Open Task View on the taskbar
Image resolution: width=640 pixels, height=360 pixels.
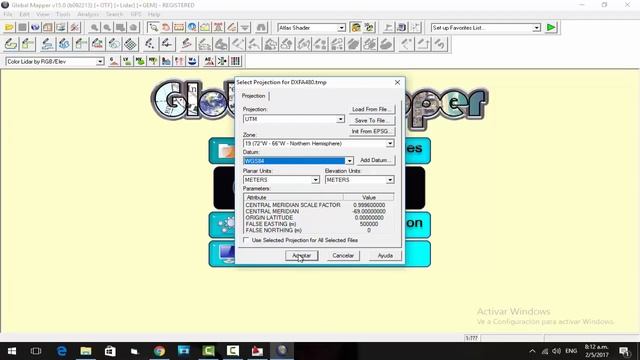click(36, 351)
